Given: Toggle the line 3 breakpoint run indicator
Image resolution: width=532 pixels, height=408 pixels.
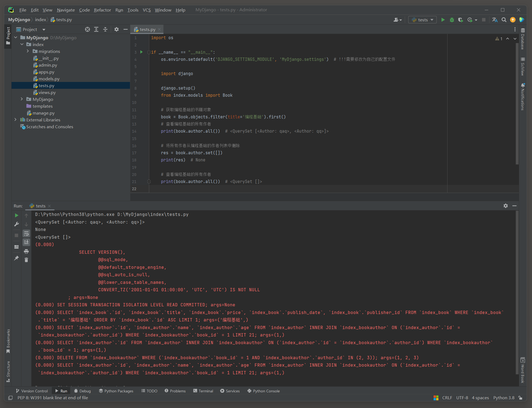Looking at the screenshot, I should (x=142, y=52).
